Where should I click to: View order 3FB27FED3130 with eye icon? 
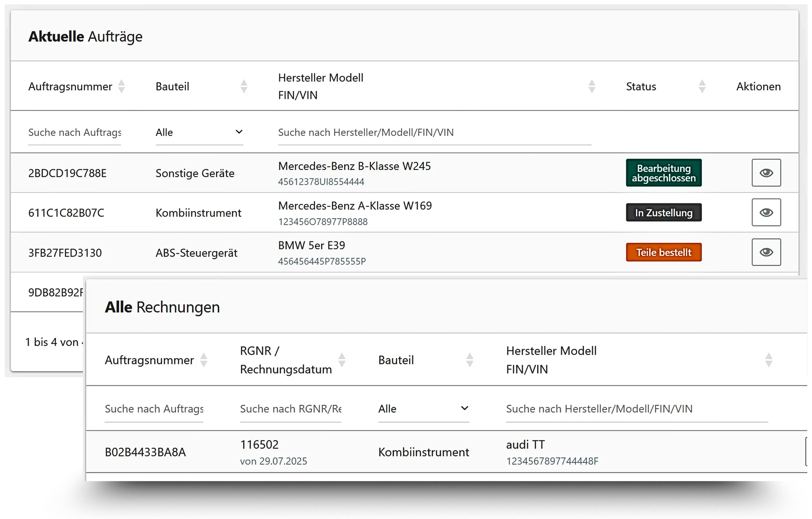[x=766, y=252]
